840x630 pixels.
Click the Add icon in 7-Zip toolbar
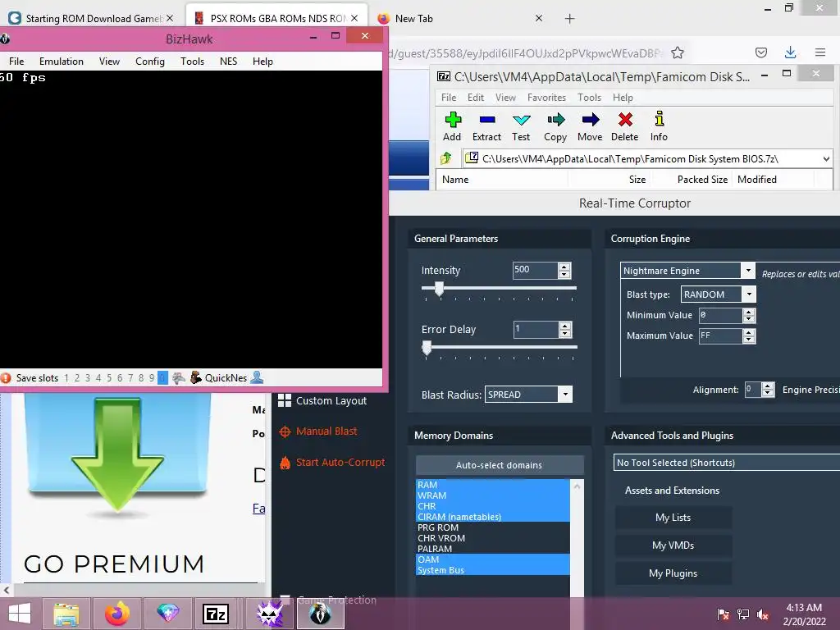(x=453, y=120)
